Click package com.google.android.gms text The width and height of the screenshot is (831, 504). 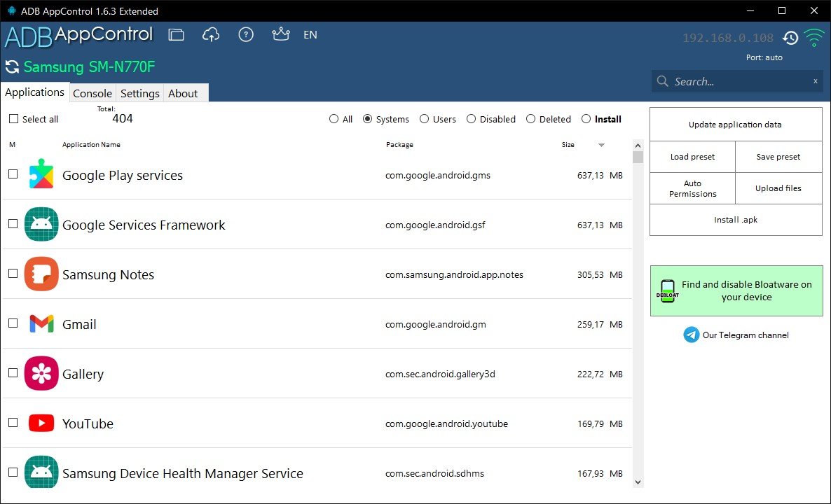(x=438, y=175)
